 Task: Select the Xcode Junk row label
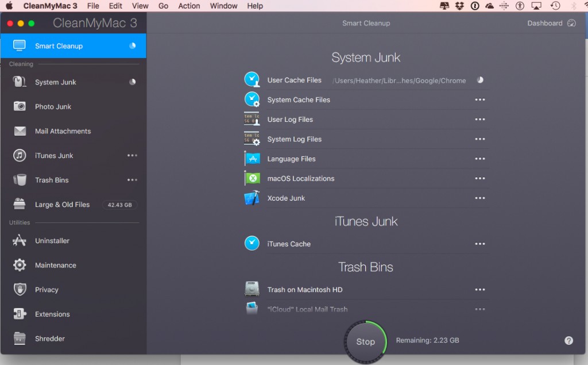click(x=286, y=198)
